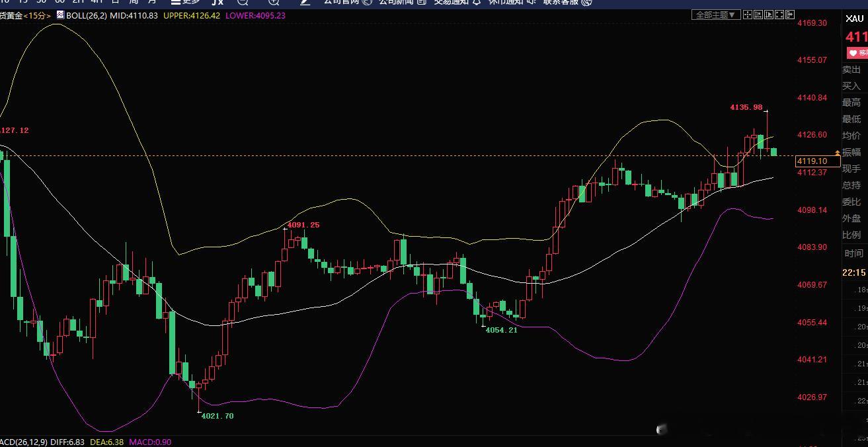Click the 4054.21 low annotation

502,330
